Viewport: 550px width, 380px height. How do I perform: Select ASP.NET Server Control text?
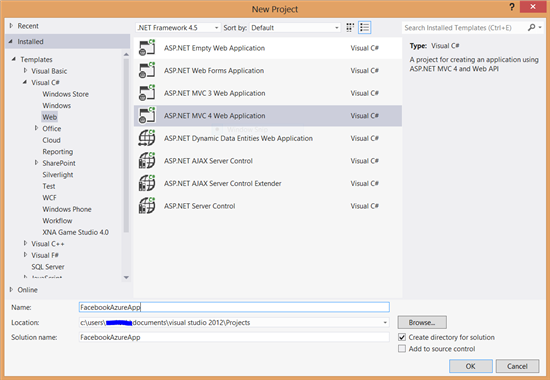199,206
